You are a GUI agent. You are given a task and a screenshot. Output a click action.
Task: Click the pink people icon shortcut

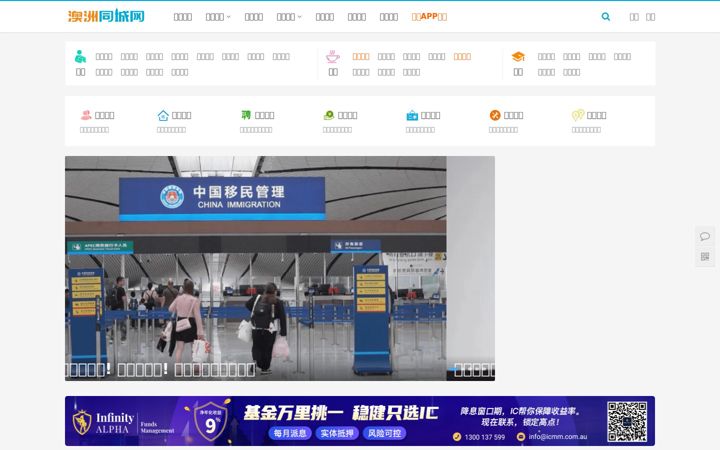tap(86, 115)
